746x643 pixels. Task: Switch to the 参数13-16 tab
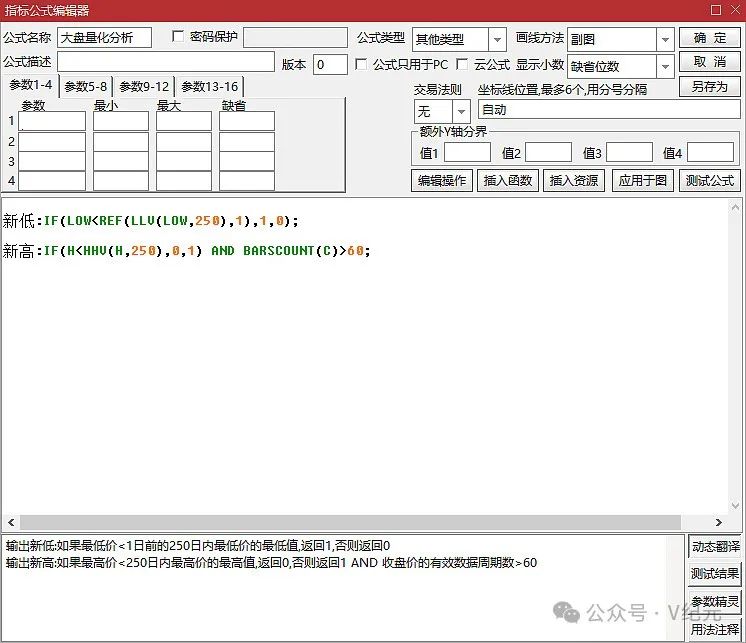point(209,87)
